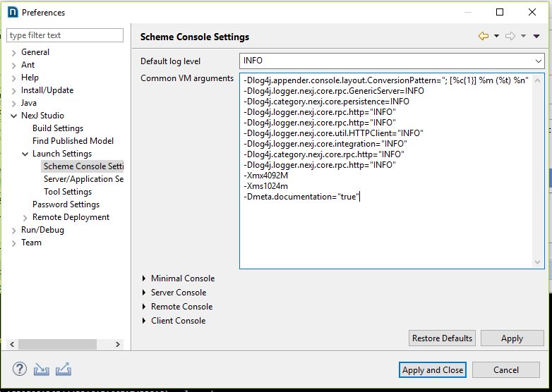Image resolution: width=552 pixels, height=392 pixels.
Task: Expand the Remote Deployment tree node
Action: click(x=25, y=217)
